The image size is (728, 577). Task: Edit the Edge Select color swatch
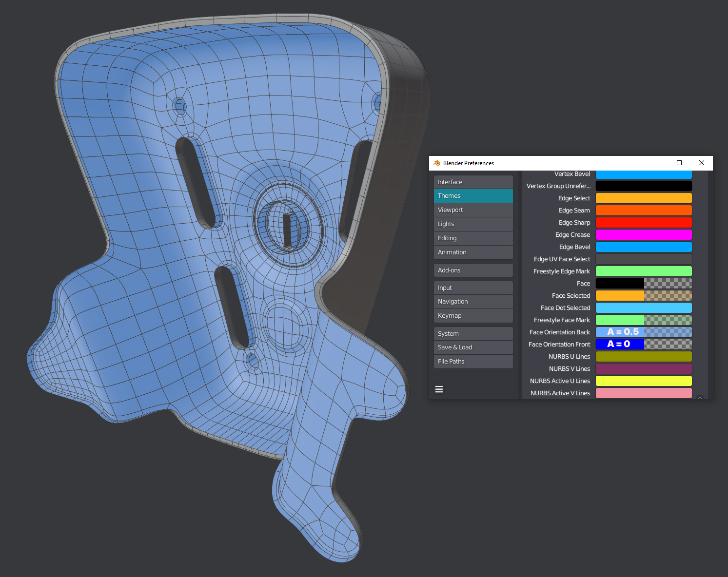pos(643,198)
